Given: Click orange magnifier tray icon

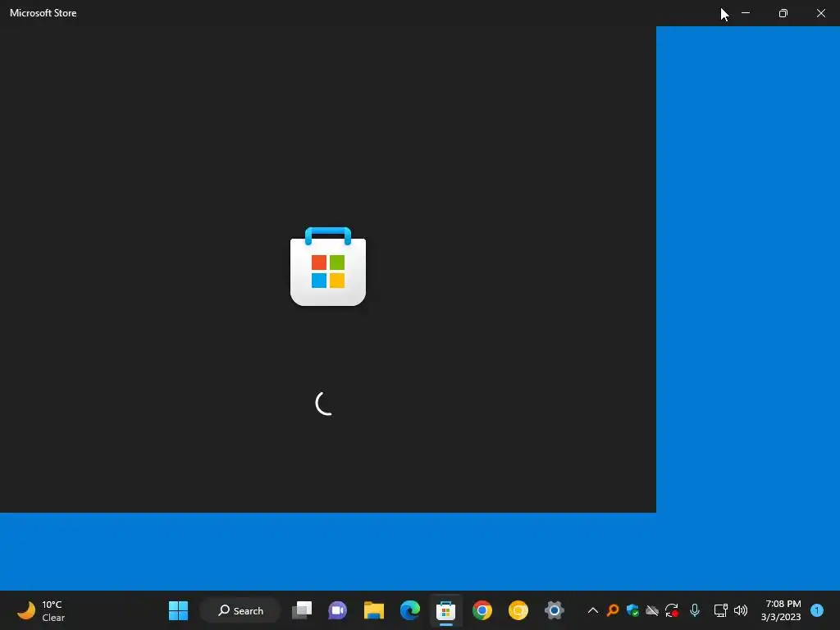Looking at the screenshot, I should point(612,610).
